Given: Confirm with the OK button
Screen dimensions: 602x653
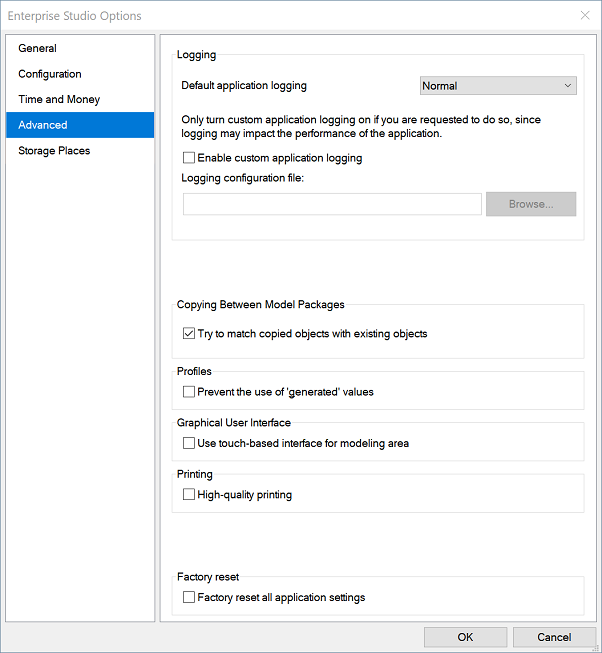Looking at the screenshot, I should (465, 637).
